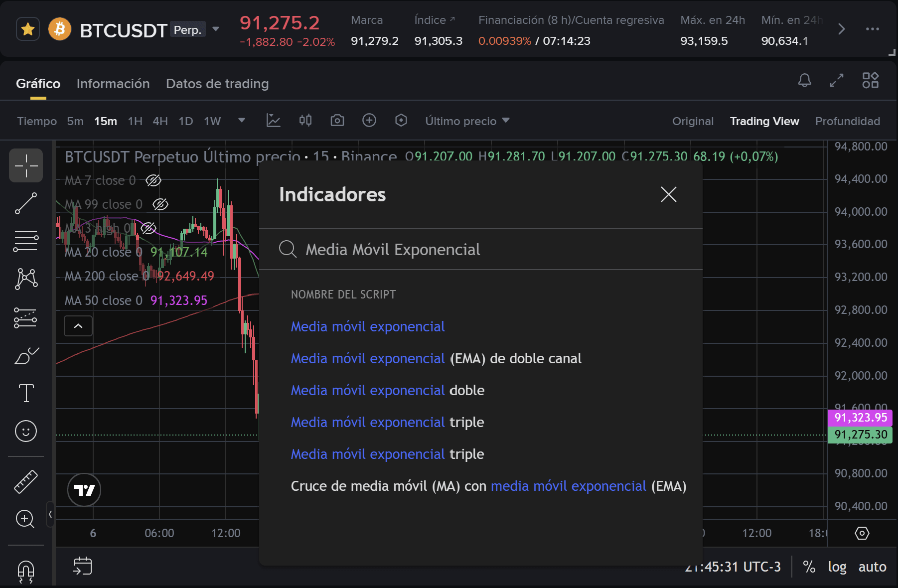
Task: Add the Media móvil exponencial doble script
Action: (387, 390)
